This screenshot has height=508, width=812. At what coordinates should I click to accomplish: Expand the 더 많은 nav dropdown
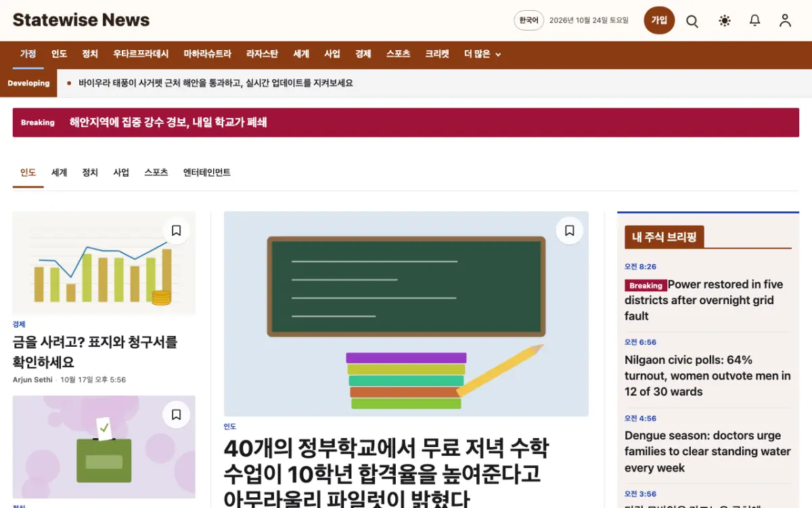(x=482, y=54)
